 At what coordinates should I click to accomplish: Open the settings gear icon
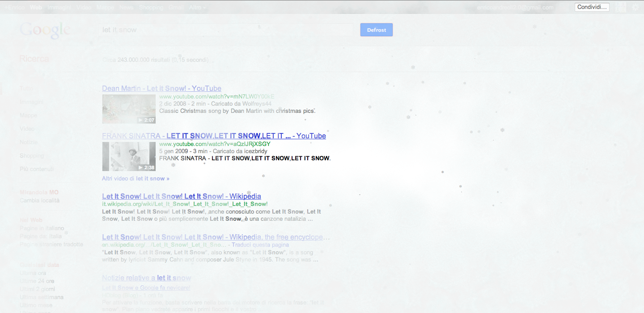(635, 7)
